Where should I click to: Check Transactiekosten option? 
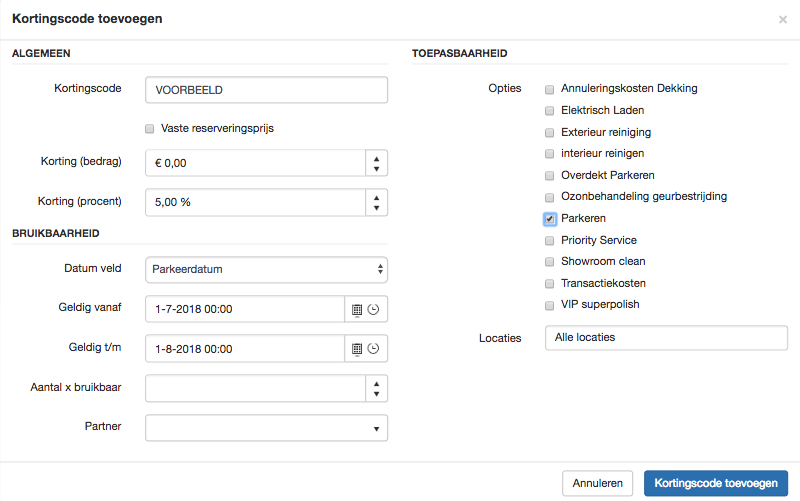point(549,284)
